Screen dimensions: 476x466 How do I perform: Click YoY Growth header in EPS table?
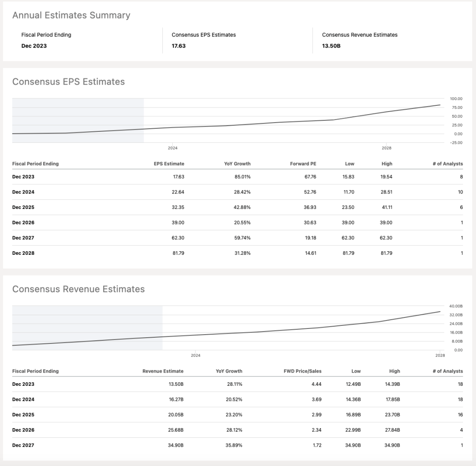pos(237,164)
